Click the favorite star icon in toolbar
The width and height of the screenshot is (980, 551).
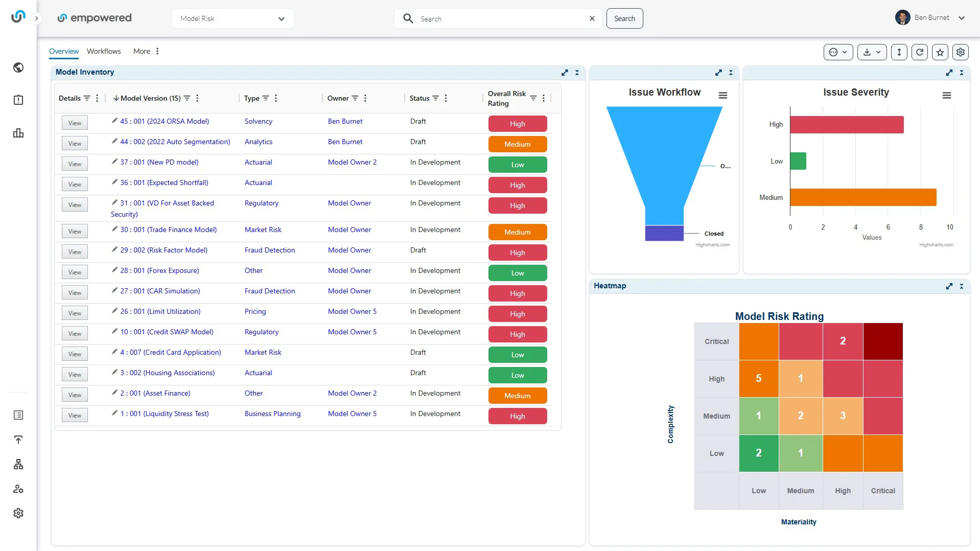[x=940, y=52]
